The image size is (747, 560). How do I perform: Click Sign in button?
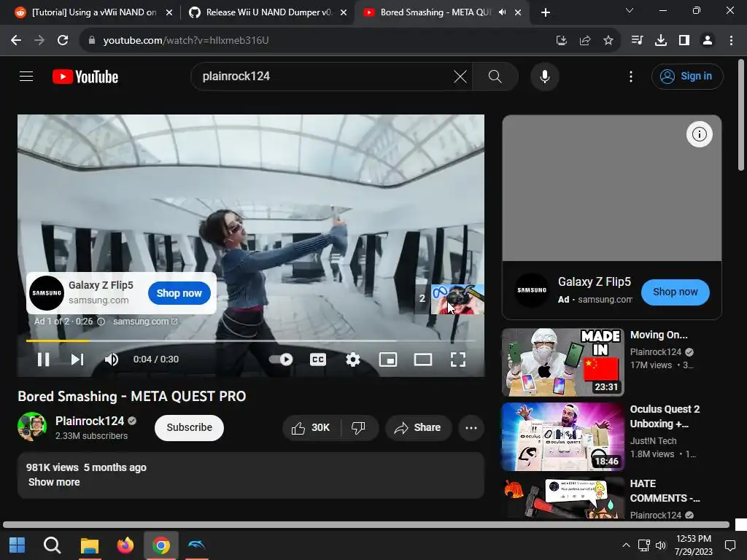[687, 76]
